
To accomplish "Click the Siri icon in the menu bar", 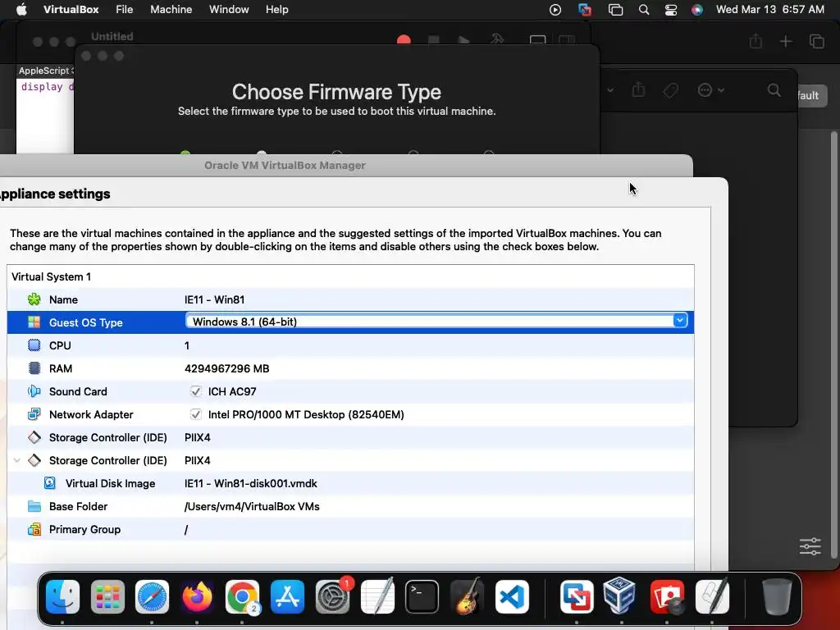I will pyautogui.click(x=697, y=10).
